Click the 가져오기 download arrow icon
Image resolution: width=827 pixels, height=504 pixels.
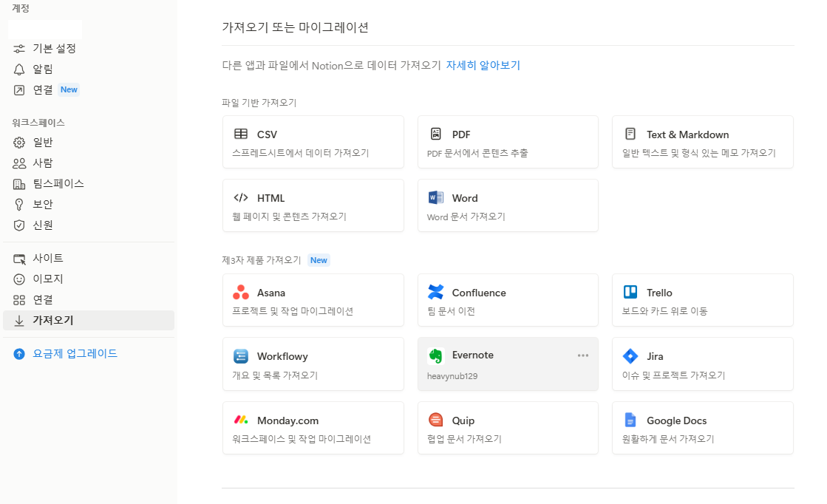coord(19,321)
